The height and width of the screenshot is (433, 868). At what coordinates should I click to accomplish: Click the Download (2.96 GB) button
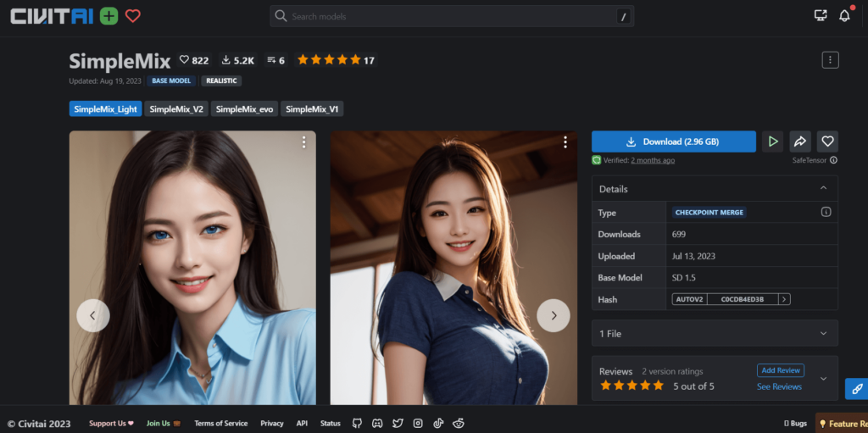click(x=673, y=142)
